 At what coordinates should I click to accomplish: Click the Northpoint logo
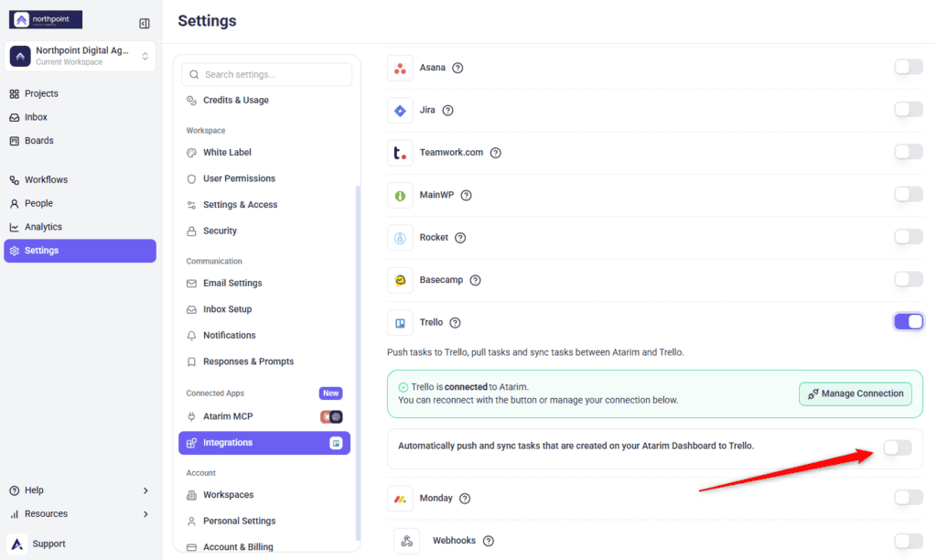coord(46,19)
